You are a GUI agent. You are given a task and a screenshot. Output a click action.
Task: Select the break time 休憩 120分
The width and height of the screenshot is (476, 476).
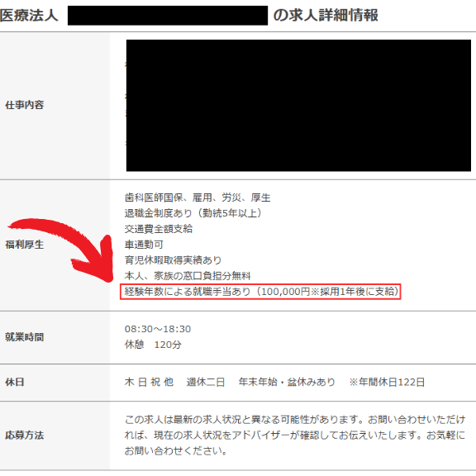[x=153, y=345]
